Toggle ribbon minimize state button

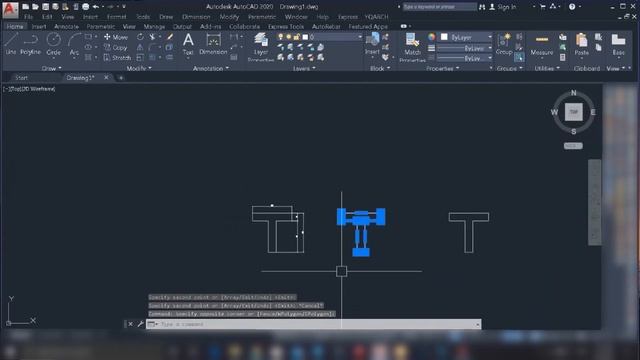coord(403,26)
